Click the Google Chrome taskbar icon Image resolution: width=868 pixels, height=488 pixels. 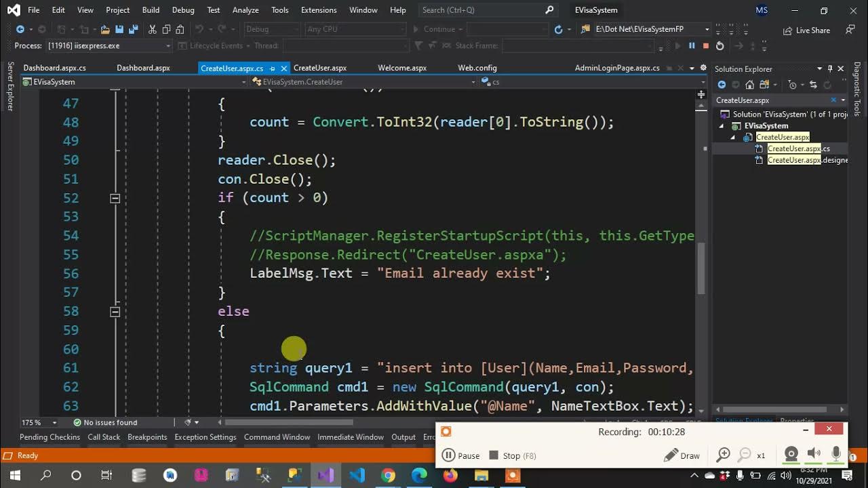pos(388,475)
